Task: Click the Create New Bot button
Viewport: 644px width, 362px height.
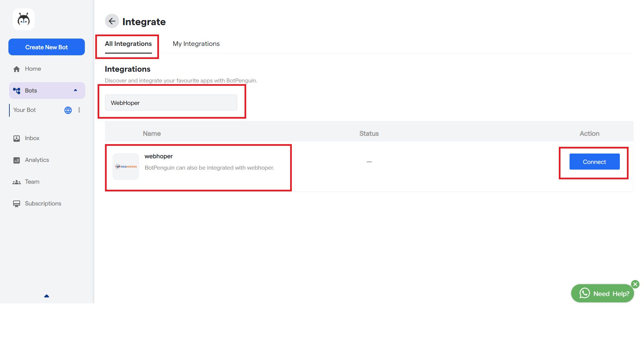Action: [47, 47]
